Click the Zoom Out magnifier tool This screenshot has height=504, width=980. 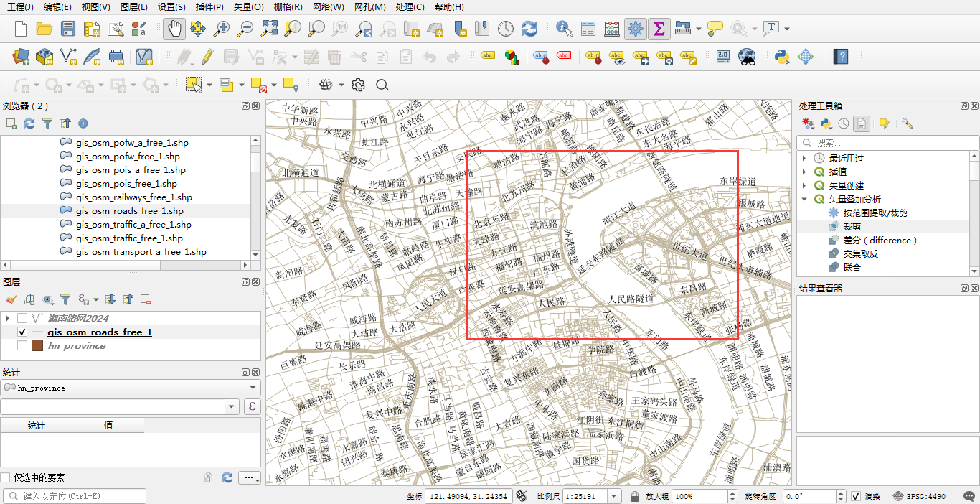click(245, 29)
